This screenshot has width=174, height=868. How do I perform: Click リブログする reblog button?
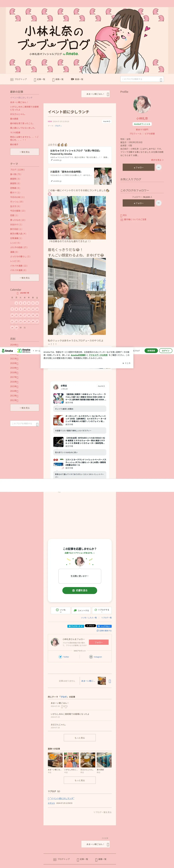(102, 610)
